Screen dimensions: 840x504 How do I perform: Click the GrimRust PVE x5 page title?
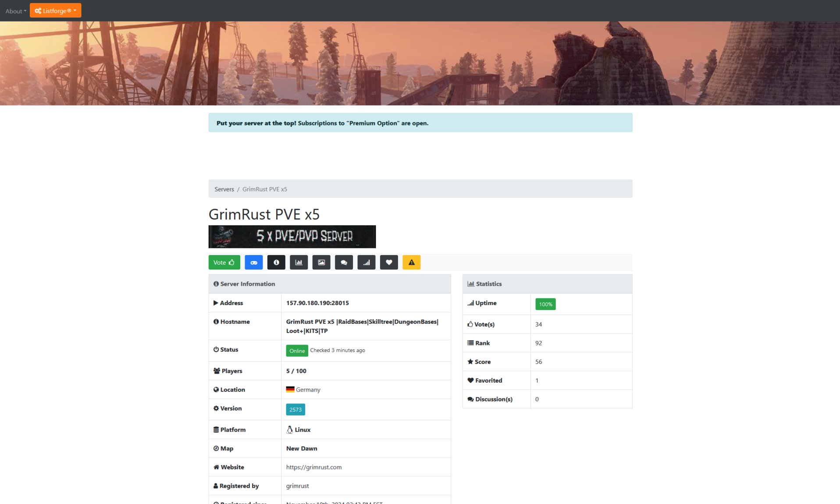[264, 214]
